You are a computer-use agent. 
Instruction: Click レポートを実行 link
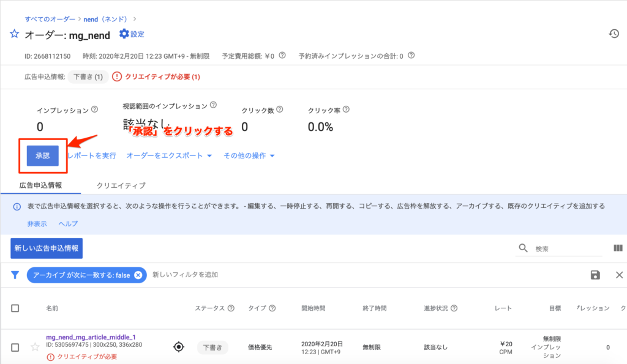[x=92, y=155]
